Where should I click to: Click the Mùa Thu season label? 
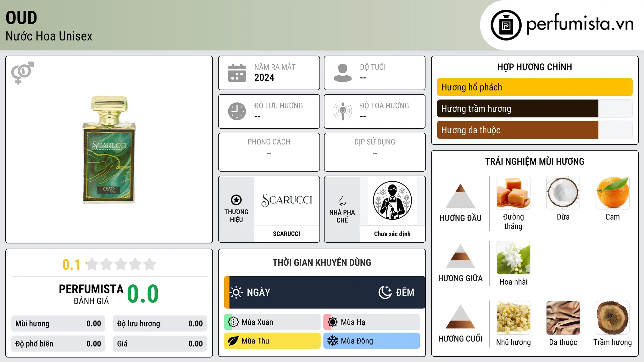[255, 341]
